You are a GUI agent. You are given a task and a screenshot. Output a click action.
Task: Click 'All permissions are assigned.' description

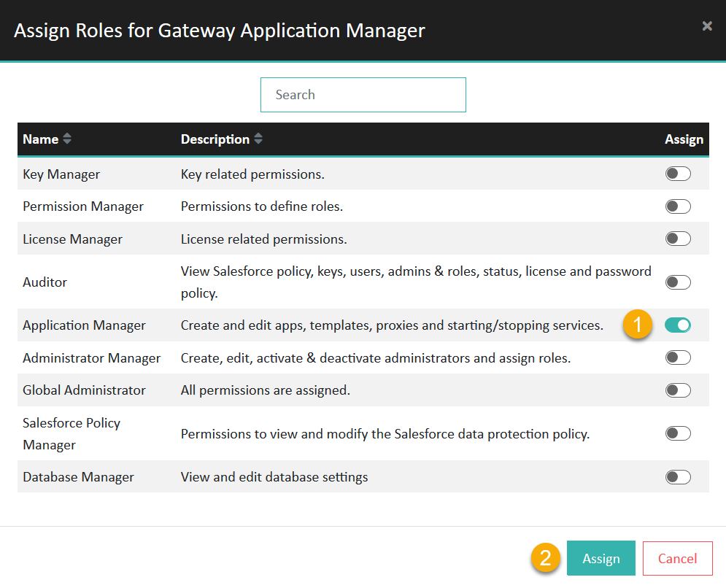[266, 390]
